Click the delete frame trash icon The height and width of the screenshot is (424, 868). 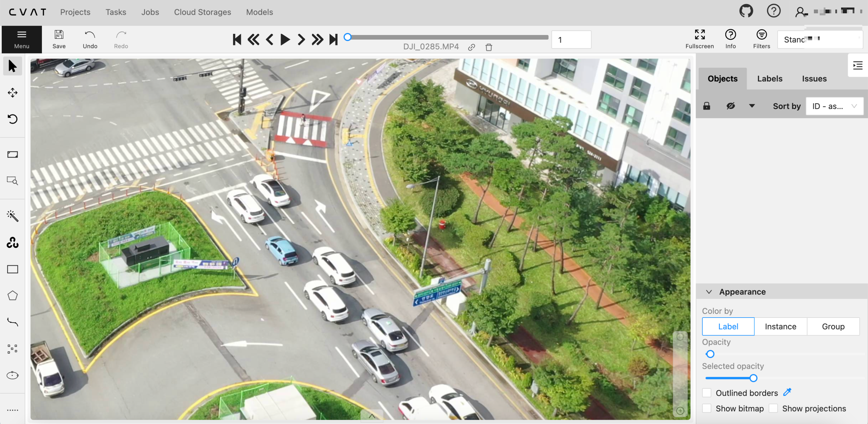489,47
